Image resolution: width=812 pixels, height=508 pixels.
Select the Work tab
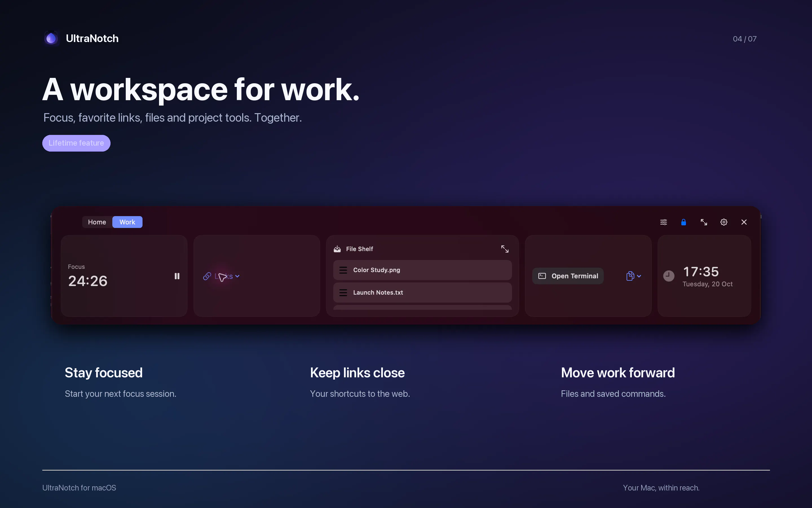pos(127,222)
